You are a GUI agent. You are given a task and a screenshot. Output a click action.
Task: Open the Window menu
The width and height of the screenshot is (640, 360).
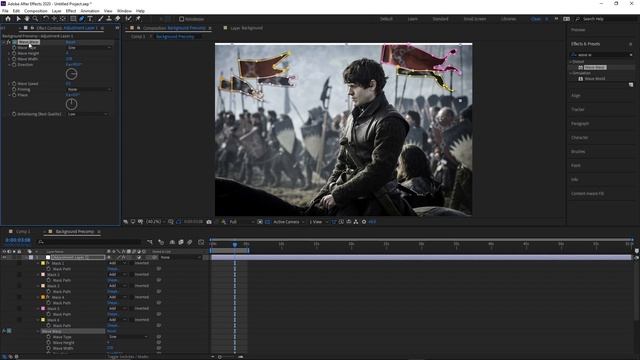[124, 11]
